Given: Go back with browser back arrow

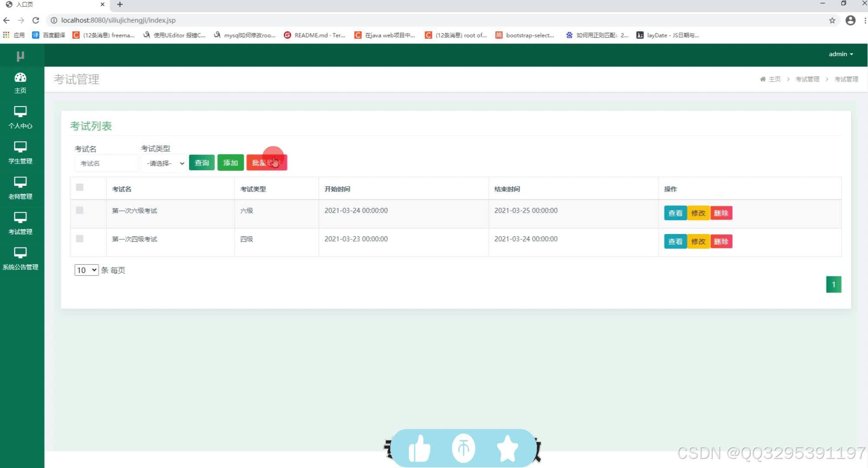Looking at the screenshot, I should click(x=6, y=20).
